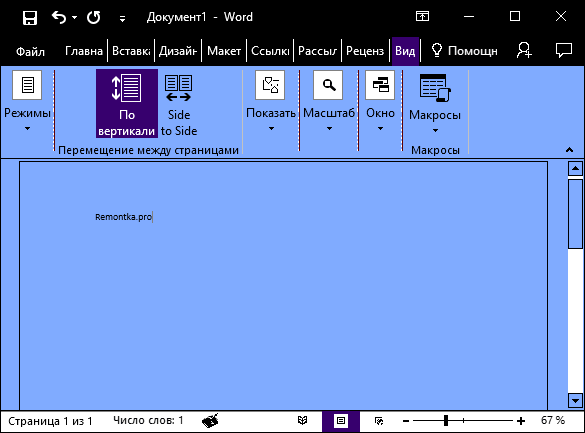The image size is (585, 433).
Task: Switch to the Рецензирование tab
Action: tap(365, 51)
